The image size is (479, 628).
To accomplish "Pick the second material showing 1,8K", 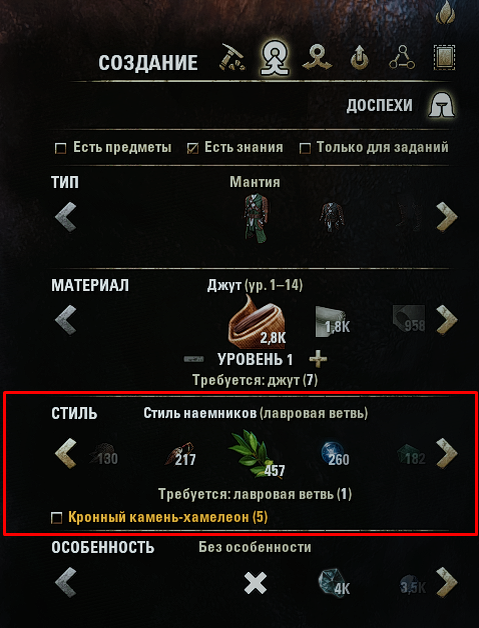I will (x=333, y=321).
